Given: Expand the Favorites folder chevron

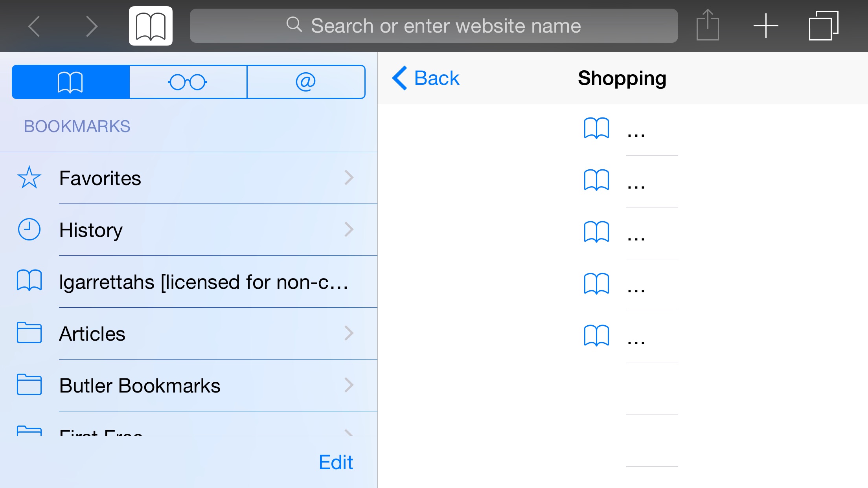Looking at the screenshot, I should coord(349,178).
